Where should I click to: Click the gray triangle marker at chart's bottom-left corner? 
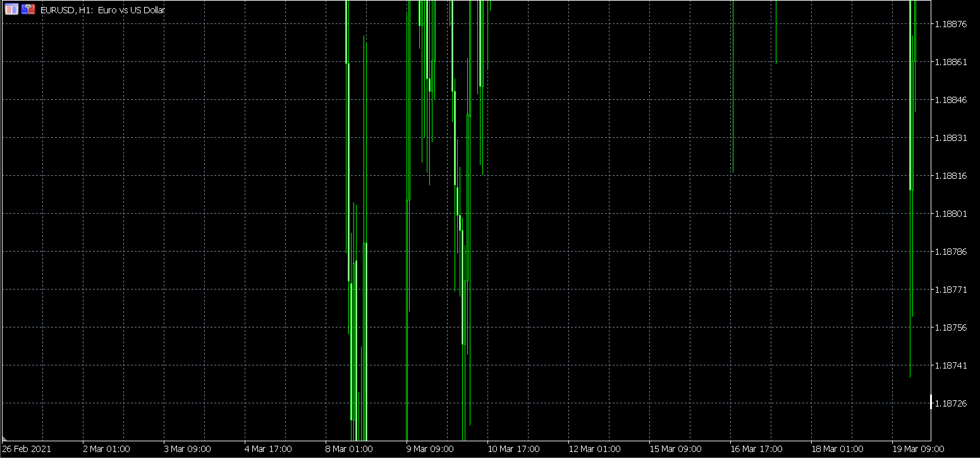point(4,438)
